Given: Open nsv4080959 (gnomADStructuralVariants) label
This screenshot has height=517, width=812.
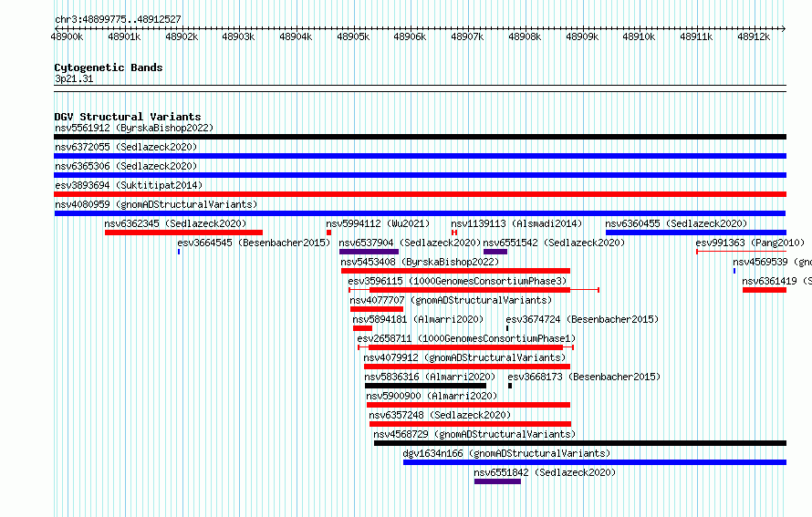Looking at the screenshot, I should 156,204.
